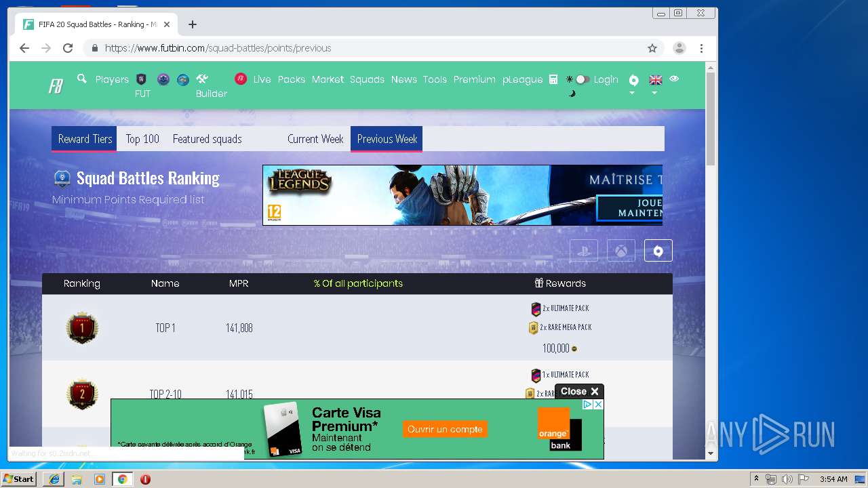Click the 100,000 coins reward
Viewport: 868px width, 488px height.
pos(559,348)
